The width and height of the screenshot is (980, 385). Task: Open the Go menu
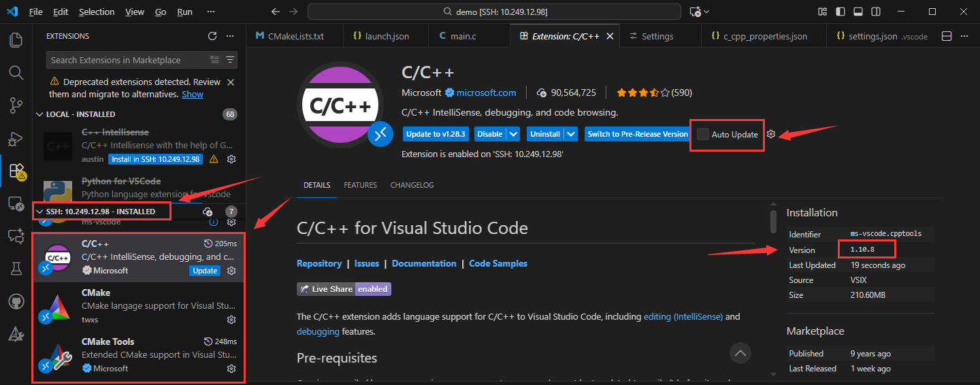point(161,12)
